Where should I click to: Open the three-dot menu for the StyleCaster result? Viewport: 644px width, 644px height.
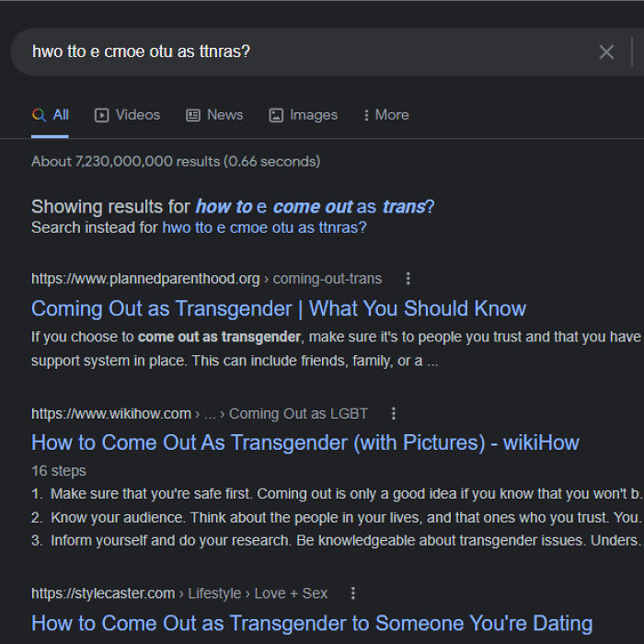[353, 593]
